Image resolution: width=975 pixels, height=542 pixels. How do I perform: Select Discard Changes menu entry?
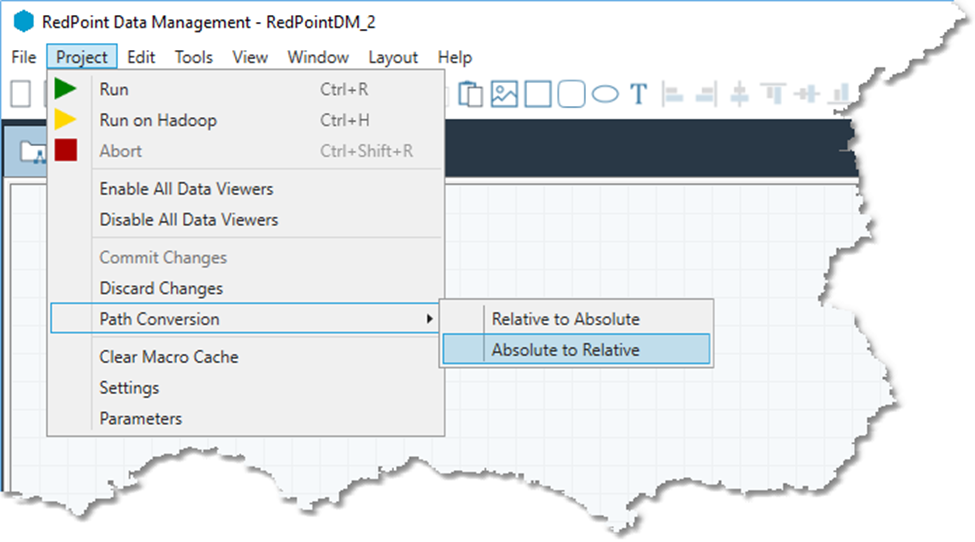coord(161,288)
